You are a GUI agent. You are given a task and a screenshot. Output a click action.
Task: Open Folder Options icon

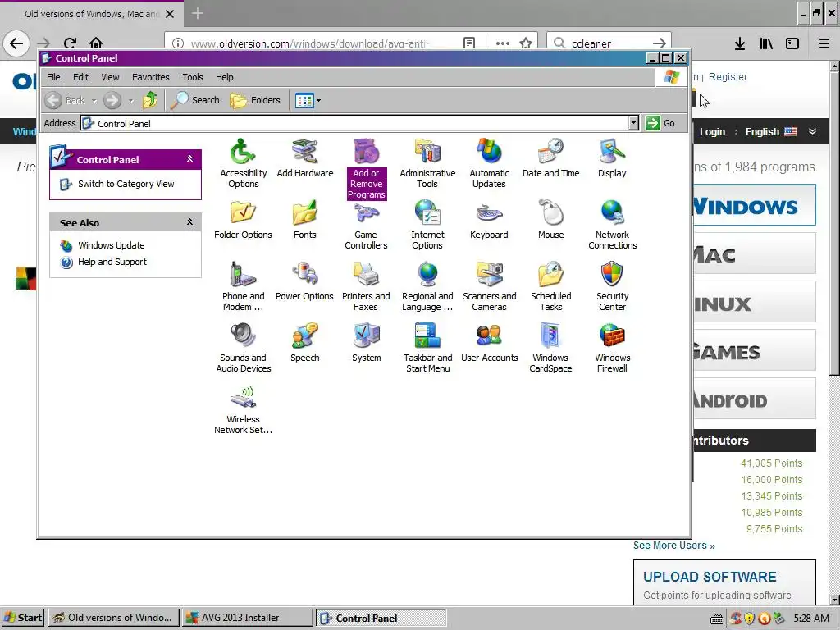(243, 220)
